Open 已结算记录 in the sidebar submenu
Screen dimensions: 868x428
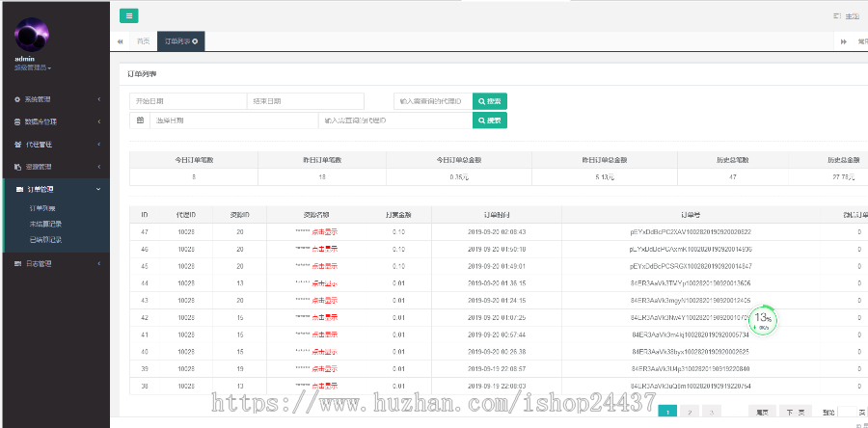45,240
